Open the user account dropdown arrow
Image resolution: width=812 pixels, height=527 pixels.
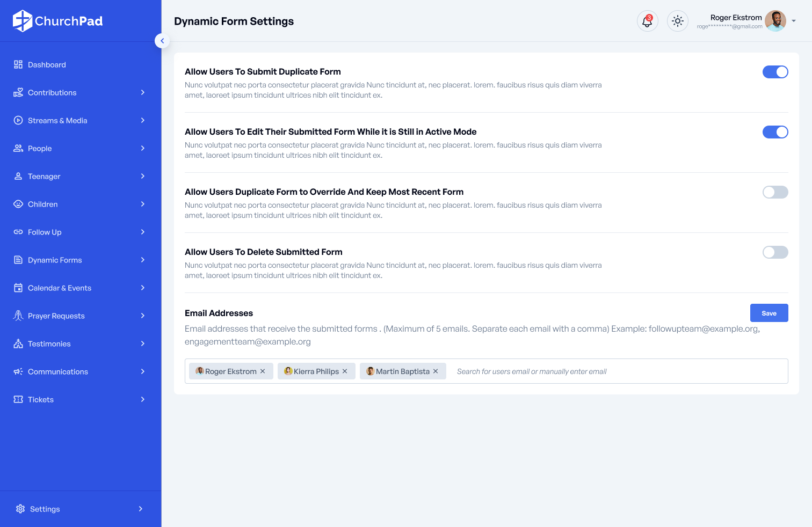(x=794, y=21)
